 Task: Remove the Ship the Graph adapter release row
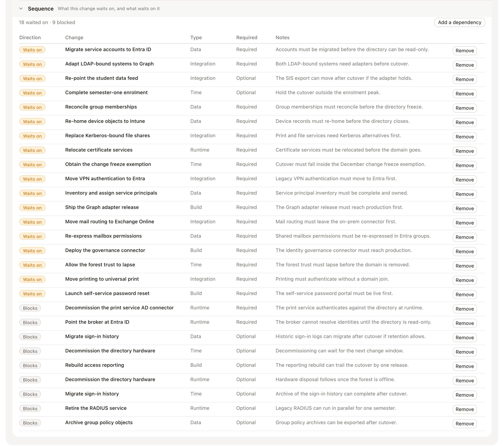click(x=465, y=209)
